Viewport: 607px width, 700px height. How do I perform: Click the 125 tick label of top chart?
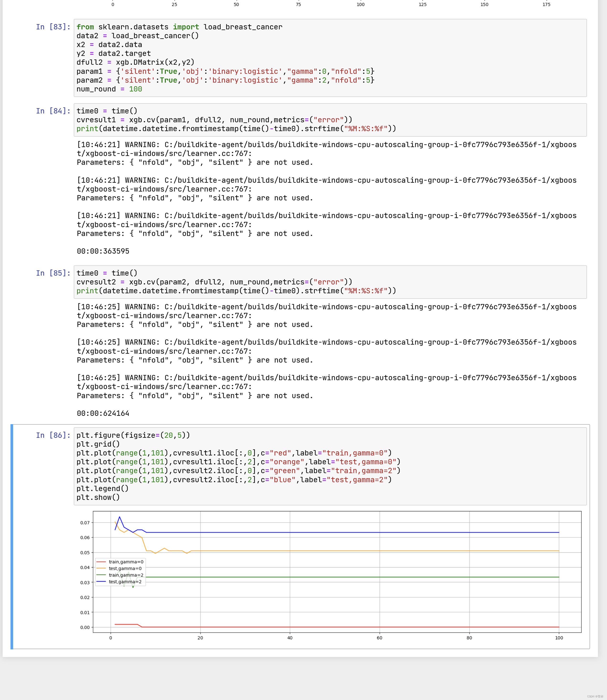click(422, 4)
